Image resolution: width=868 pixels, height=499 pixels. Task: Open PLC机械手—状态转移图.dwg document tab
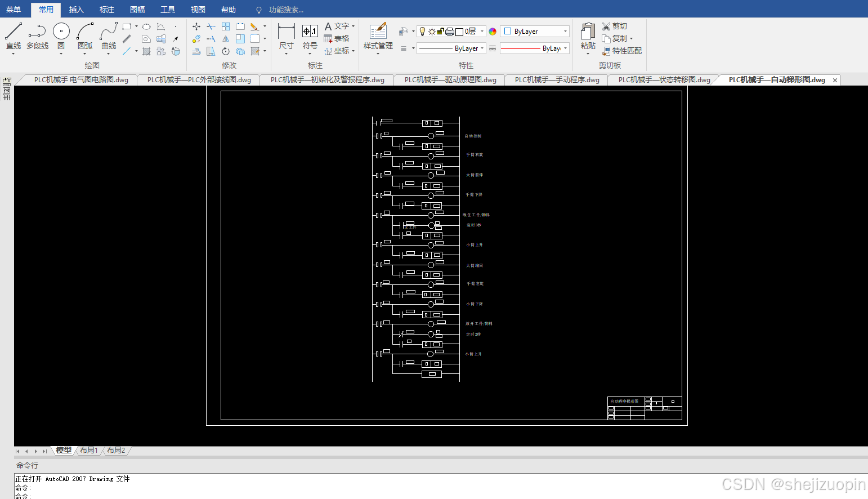click(664, 80)
